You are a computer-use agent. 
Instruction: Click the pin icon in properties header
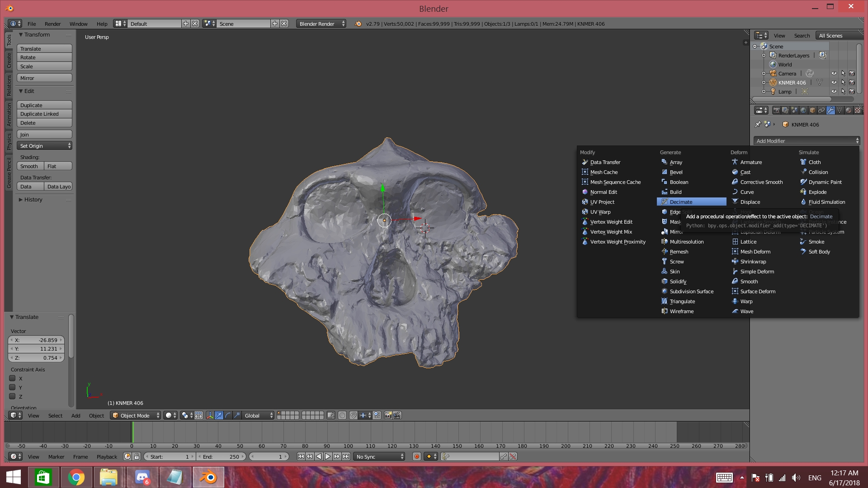[758, 125]
